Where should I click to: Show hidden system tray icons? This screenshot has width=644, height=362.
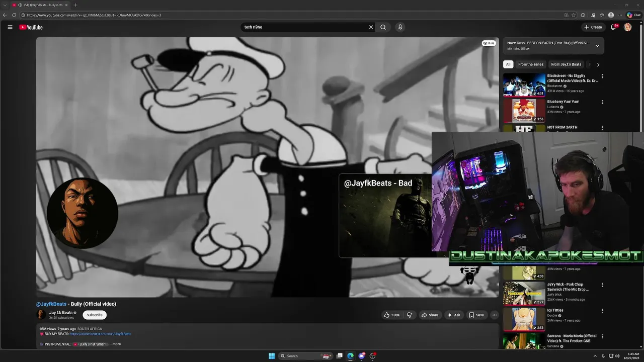click(x=595, y=356)
